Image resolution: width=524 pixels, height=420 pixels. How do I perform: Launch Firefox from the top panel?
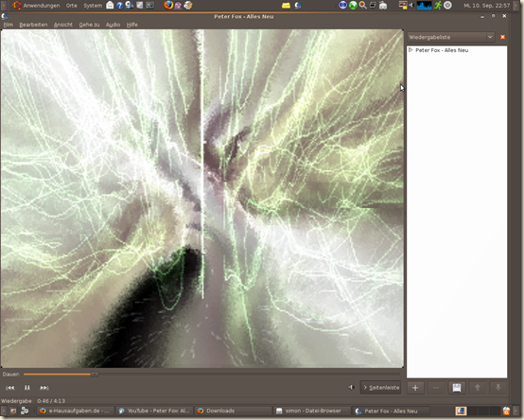tap(168, 5)
